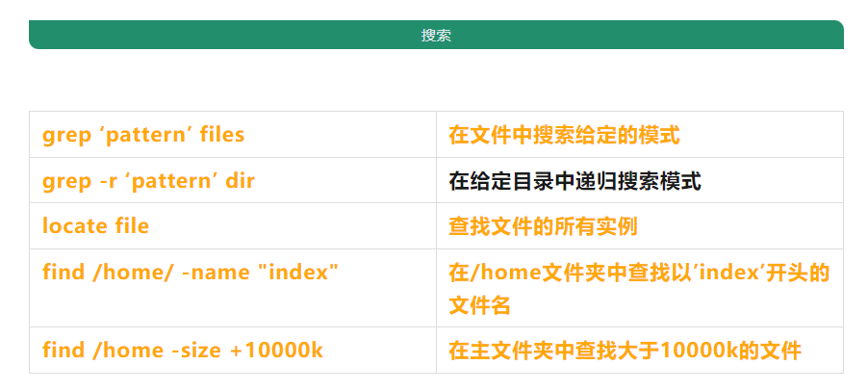This screenshot has height=391, width=868.
Task: Select the find /home/ -name "index" command
Action: pyautogui.click(x=191, y=273)
